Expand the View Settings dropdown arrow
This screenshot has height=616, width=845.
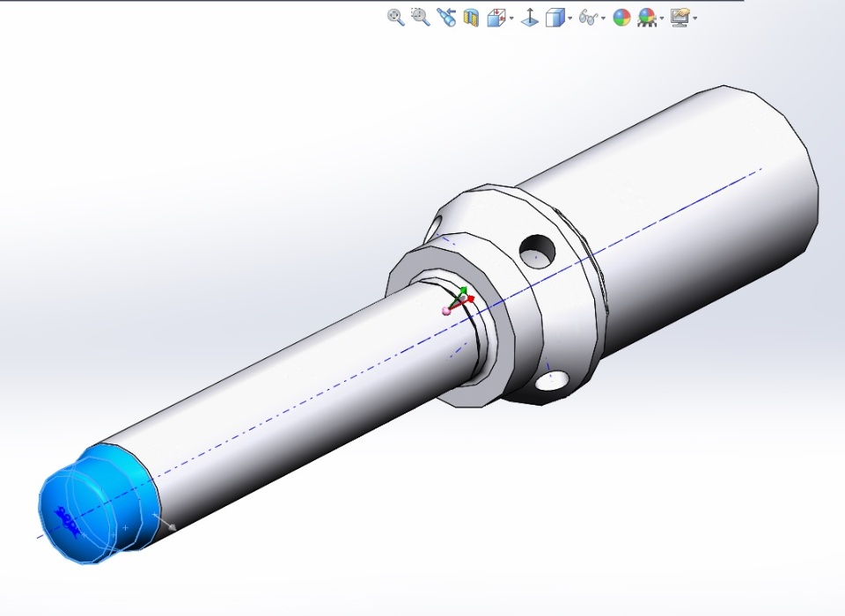pyautogui.click(x=695, y=18)
